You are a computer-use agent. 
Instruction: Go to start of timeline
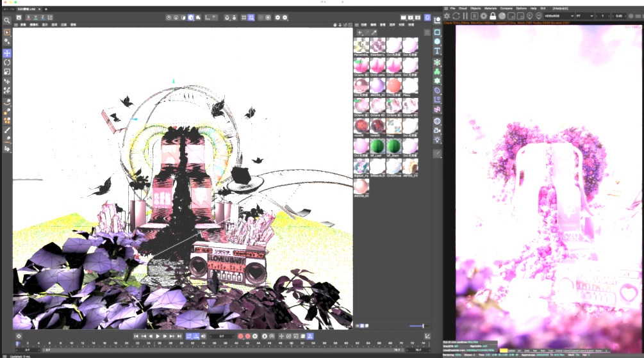click(136, 336)
